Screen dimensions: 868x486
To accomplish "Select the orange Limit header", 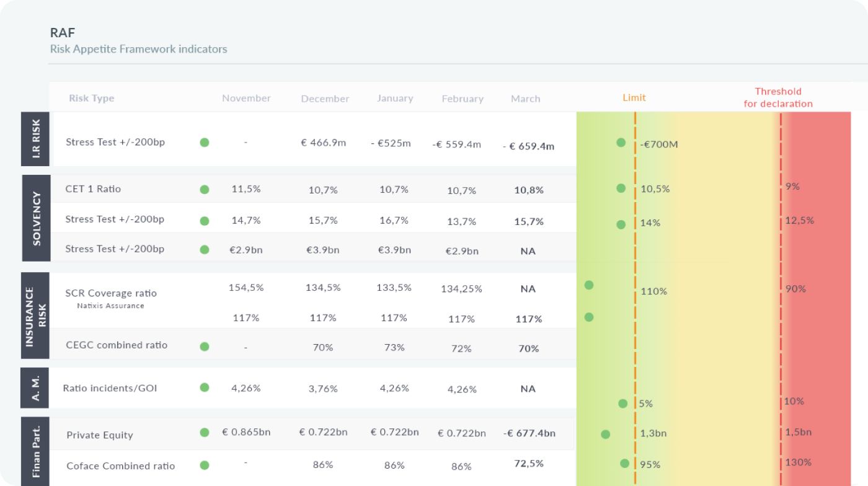I will [634, 97].
